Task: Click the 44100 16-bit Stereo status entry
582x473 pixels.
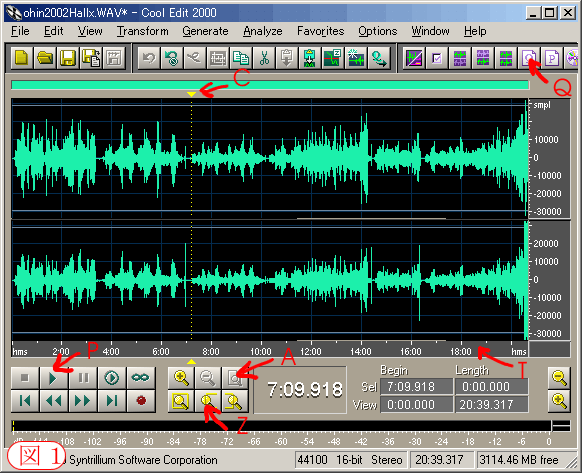Action: click(350, 460)
